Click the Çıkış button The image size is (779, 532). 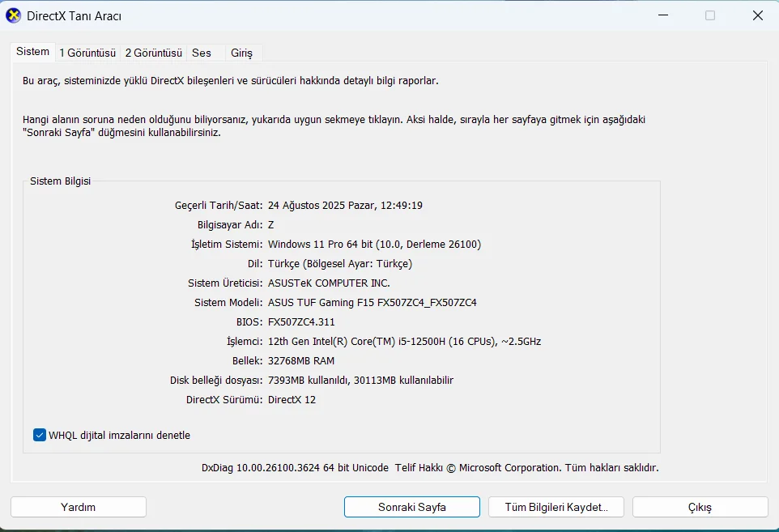click(700, 507)
